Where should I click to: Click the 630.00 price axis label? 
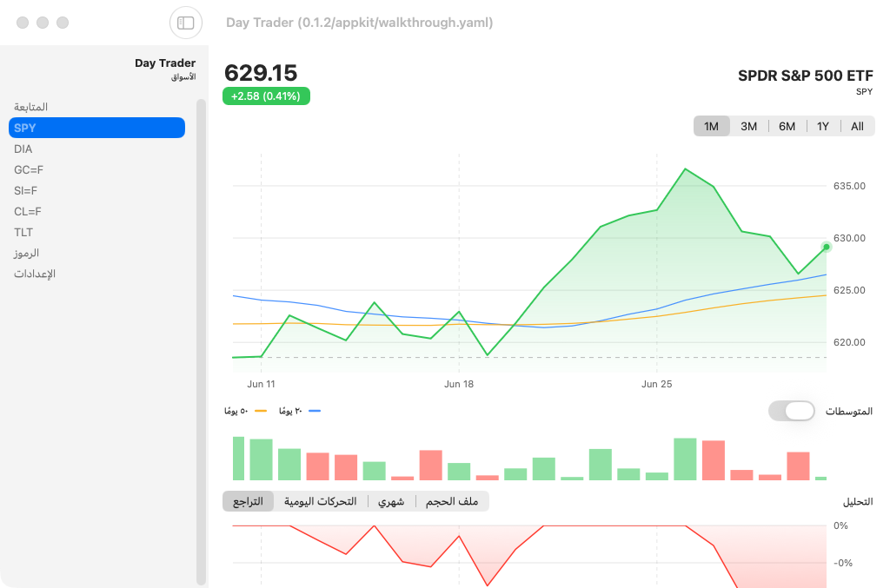point(849,238)
